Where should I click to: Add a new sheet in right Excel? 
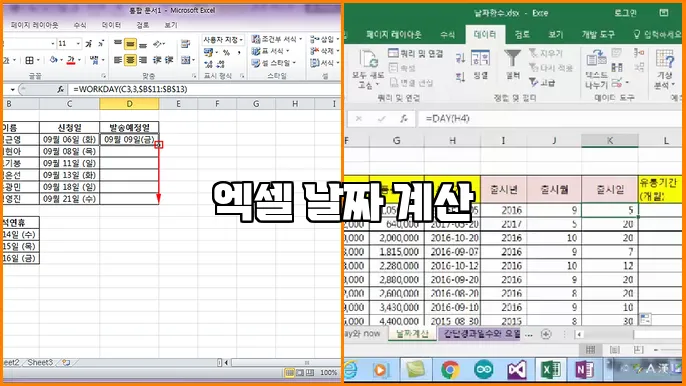546,334
